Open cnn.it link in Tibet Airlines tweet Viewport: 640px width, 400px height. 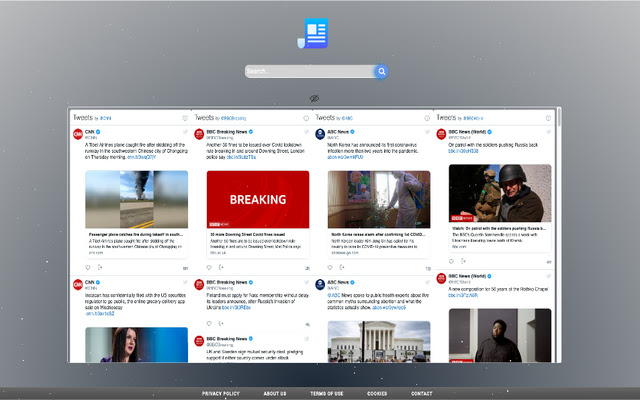[x=141, y=157]
